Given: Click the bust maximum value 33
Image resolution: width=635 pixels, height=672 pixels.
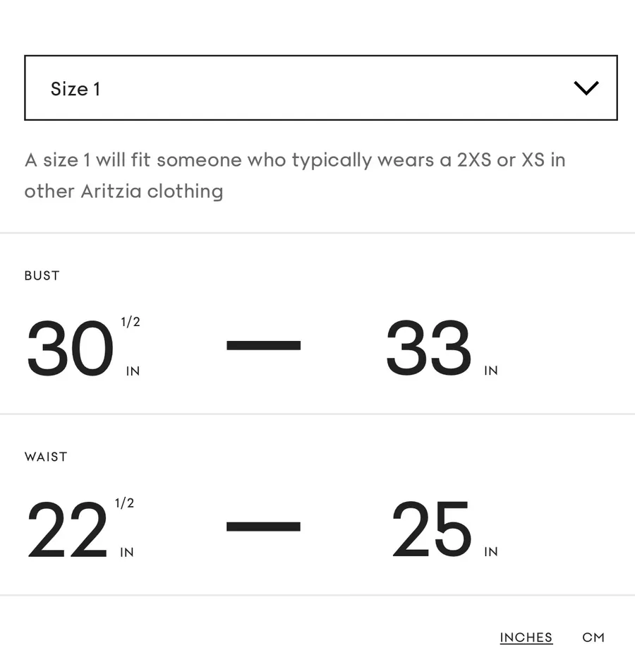Looking at the screenshot, I should (x=428, y=347).
